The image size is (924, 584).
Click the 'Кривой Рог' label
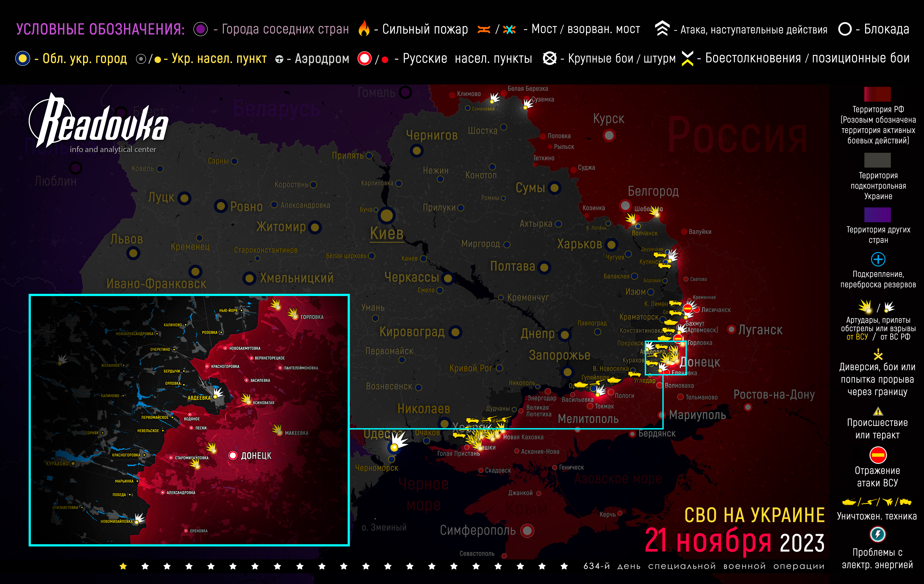click(x=470, y=368)
